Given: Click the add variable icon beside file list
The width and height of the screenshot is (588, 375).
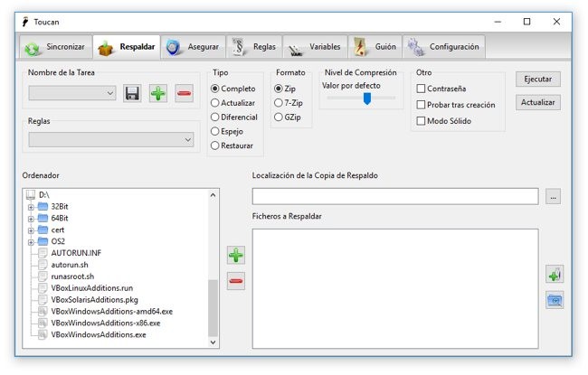Looking at the screenshot, I should pos(555,274).
